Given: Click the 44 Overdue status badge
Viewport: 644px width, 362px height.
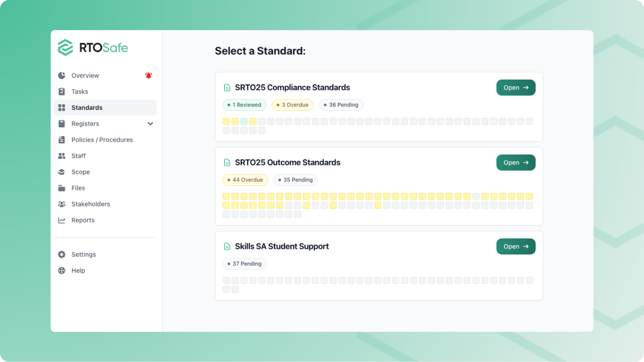Looking at the screenshot, I should (x=245, y=180).
